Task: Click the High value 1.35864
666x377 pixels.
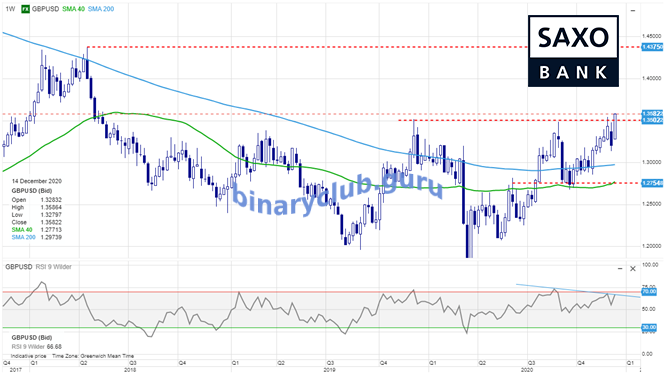Action: tap(51, 207)
